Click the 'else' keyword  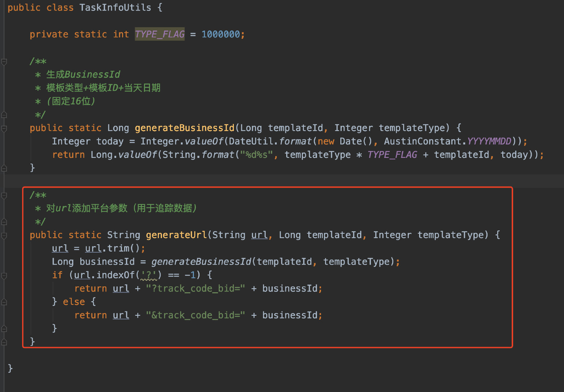(74, 302)
